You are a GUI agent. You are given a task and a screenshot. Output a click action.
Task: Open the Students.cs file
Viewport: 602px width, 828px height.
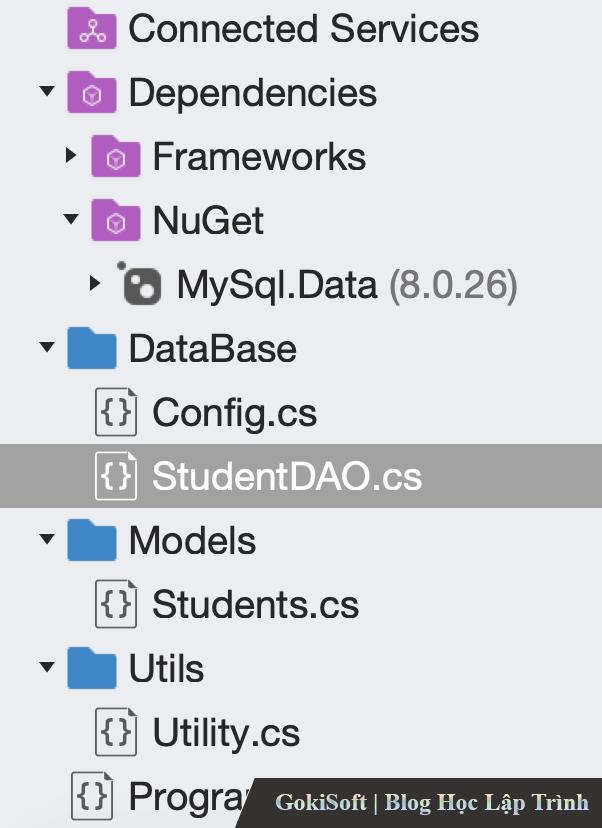[254, 605]
